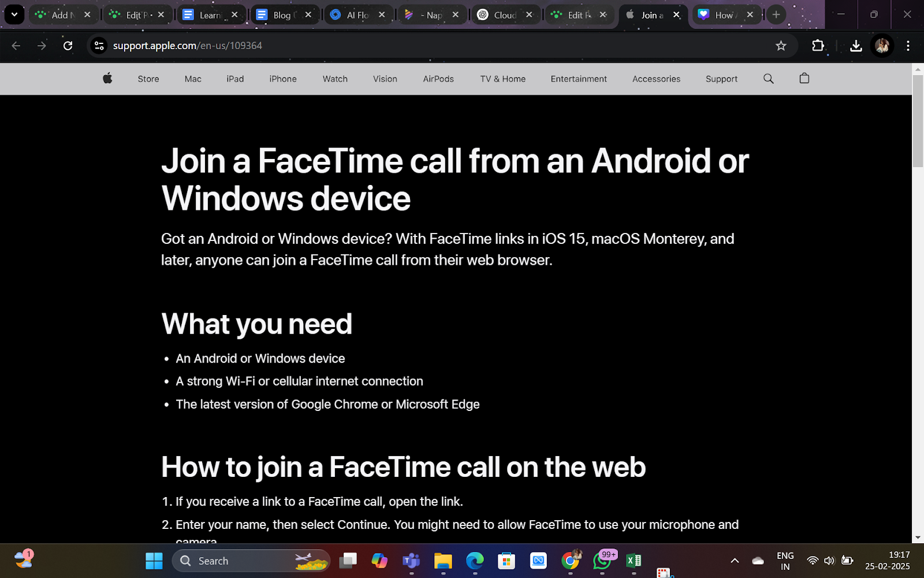The width and height of the screenshot is (924, 578).
Task: Click the taskbar Search box
Action: (251, 561)
